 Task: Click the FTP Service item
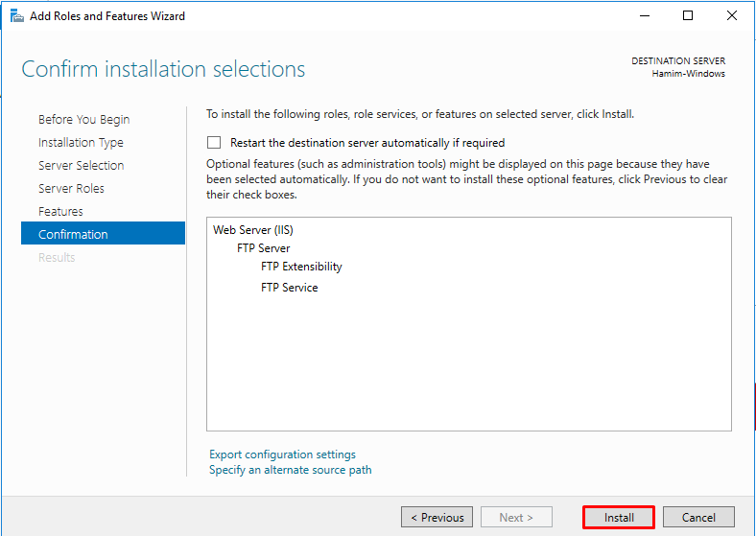pyautogui.click(x=289, y=288)
